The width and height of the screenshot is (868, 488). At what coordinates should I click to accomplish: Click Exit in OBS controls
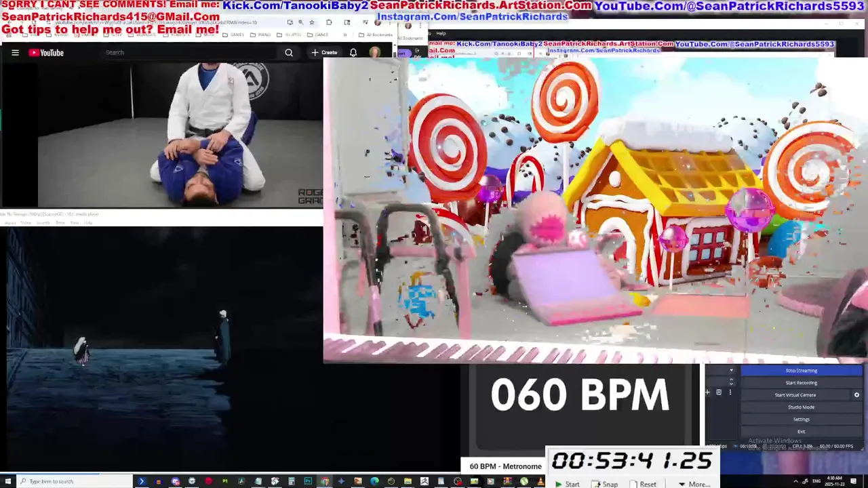[x=801, y=432]
